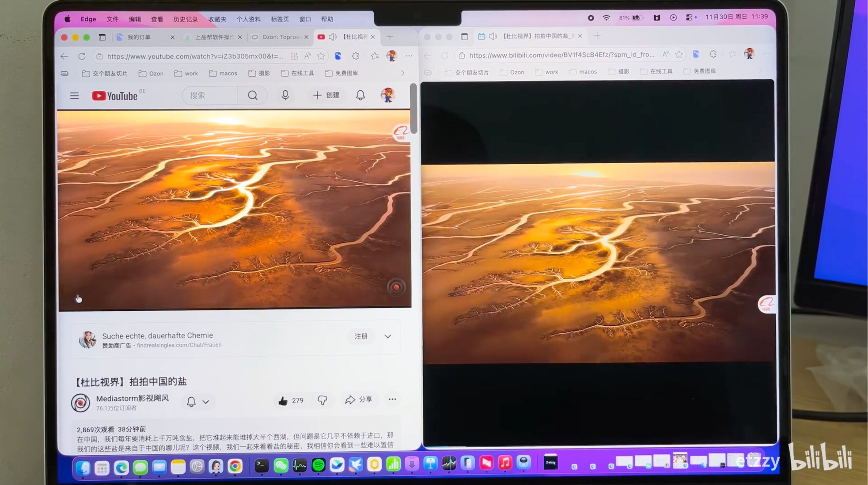Open the YouTube hamburger guide menu

click(74, 96)
